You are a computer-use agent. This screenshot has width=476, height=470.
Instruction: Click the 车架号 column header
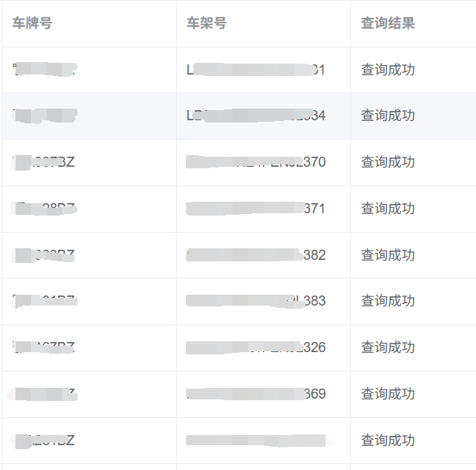tap(206, 23)
